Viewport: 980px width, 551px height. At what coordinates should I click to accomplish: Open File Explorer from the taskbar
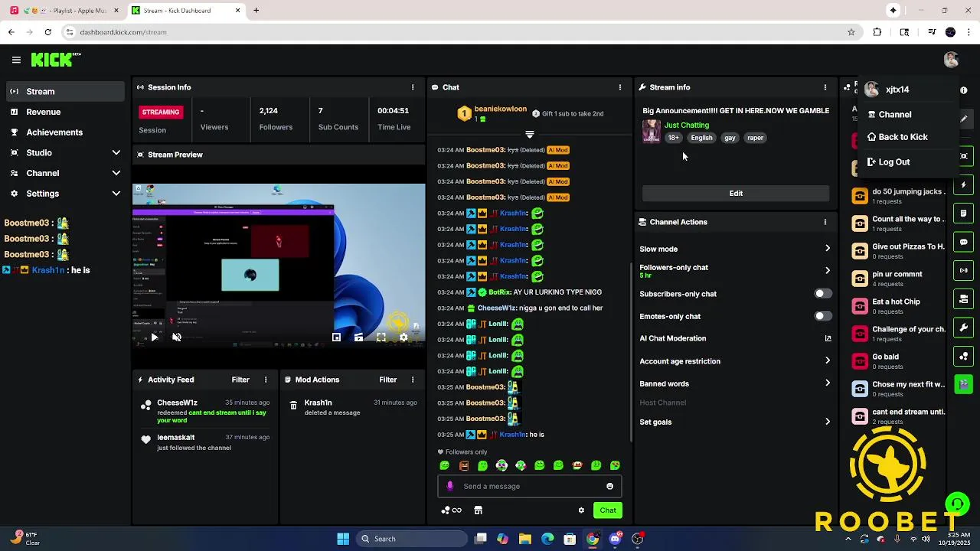(x=525, y=539)
